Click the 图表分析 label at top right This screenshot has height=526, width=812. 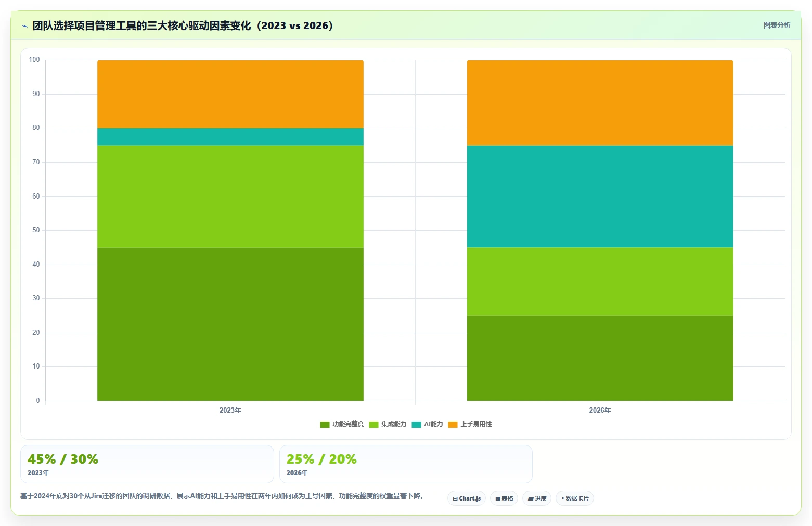pyautogui.click(x=777, y=25)
